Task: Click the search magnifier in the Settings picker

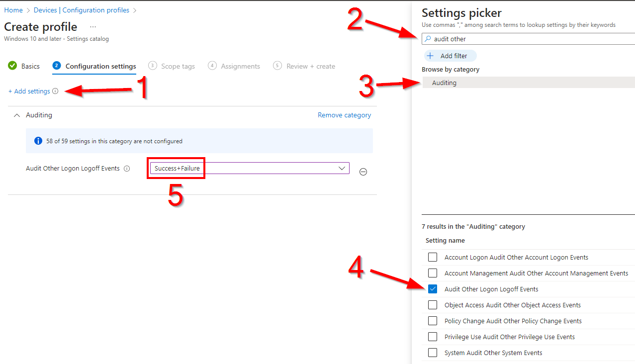Action: (428, 39)
